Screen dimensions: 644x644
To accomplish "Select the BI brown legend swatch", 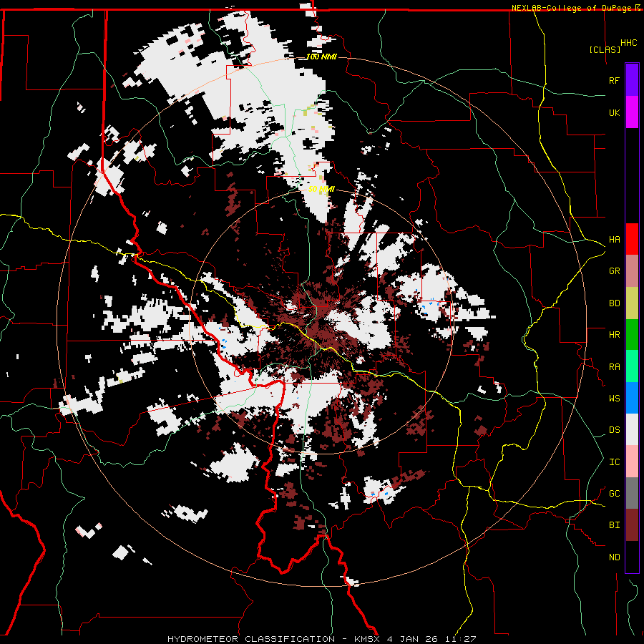I will click(x=632, y=525).
